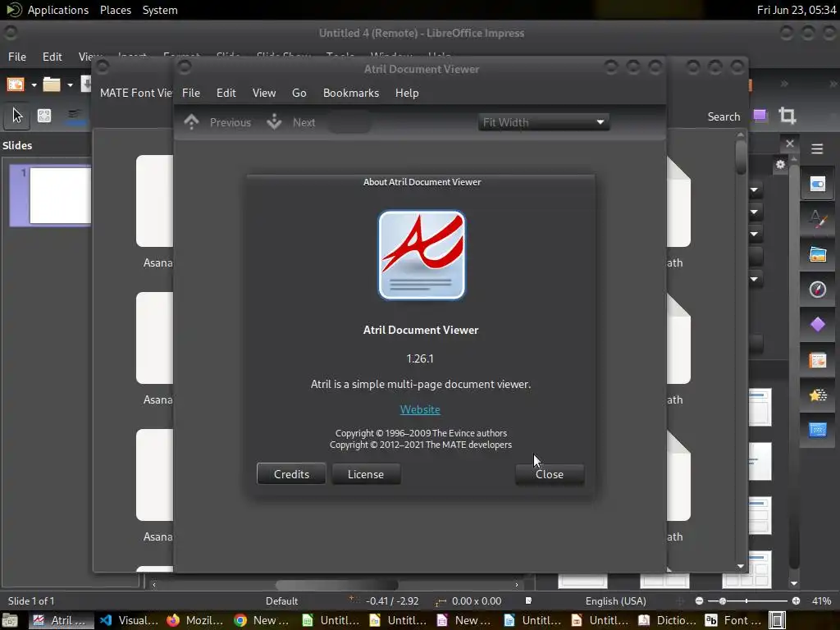840x630 pixels.
Task: Click the License button
Action: (366, 474)
